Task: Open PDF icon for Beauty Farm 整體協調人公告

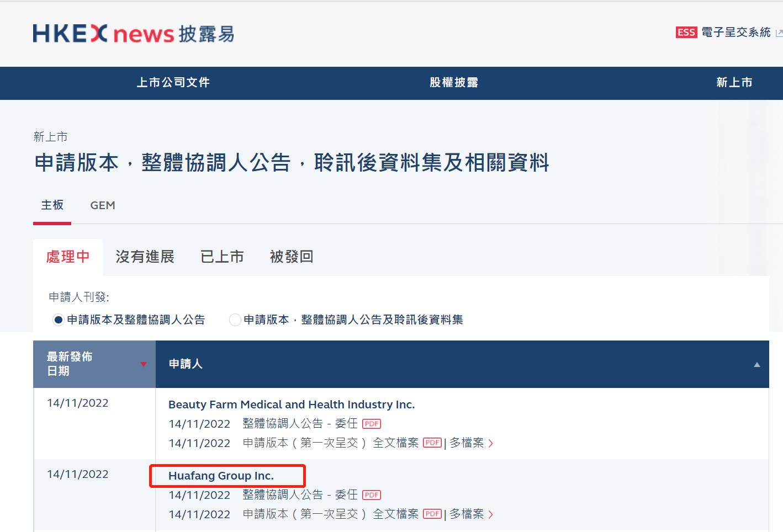Action: point(372,424)
